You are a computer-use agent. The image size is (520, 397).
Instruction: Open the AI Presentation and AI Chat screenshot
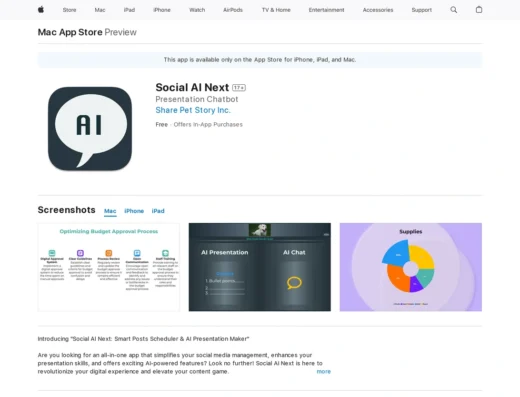point(260,267)
